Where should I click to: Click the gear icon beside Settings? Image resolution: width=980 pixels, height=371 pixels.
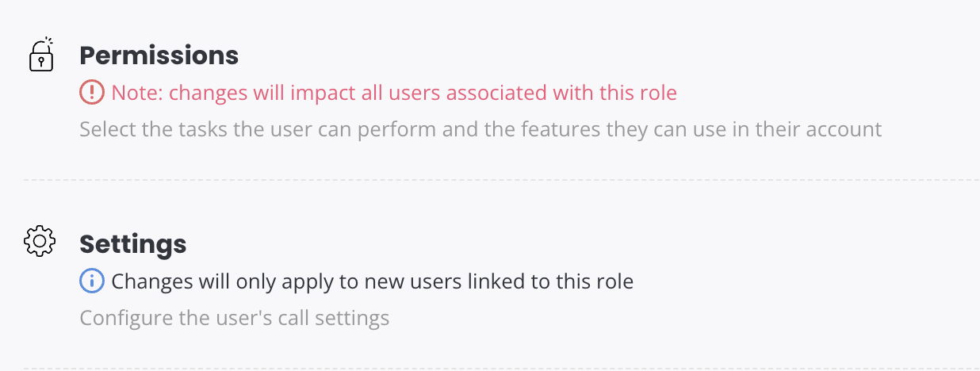point(40,241)
